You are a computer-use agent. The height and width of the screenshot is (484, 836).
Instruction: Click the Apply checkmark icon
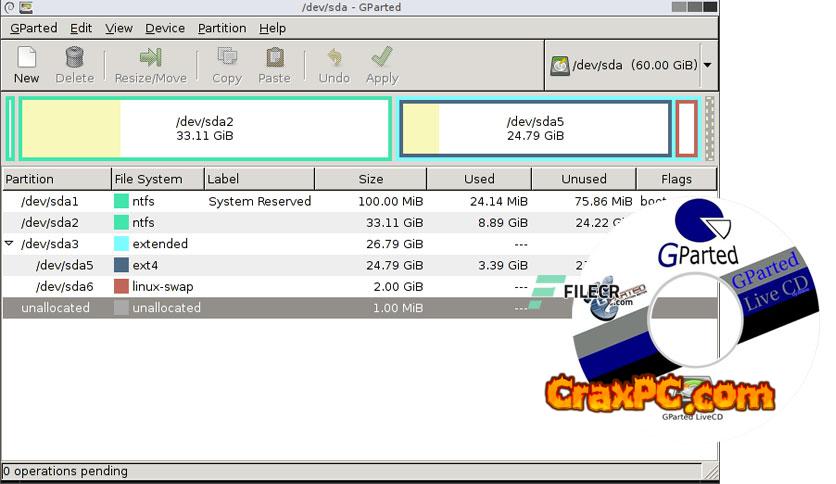click(x=382, y=57)
